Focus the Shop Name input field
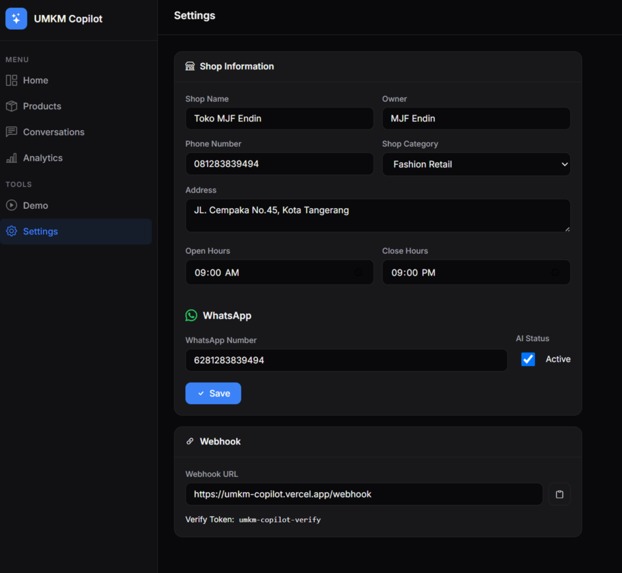 pyautogui.click(x=279, y=118)
